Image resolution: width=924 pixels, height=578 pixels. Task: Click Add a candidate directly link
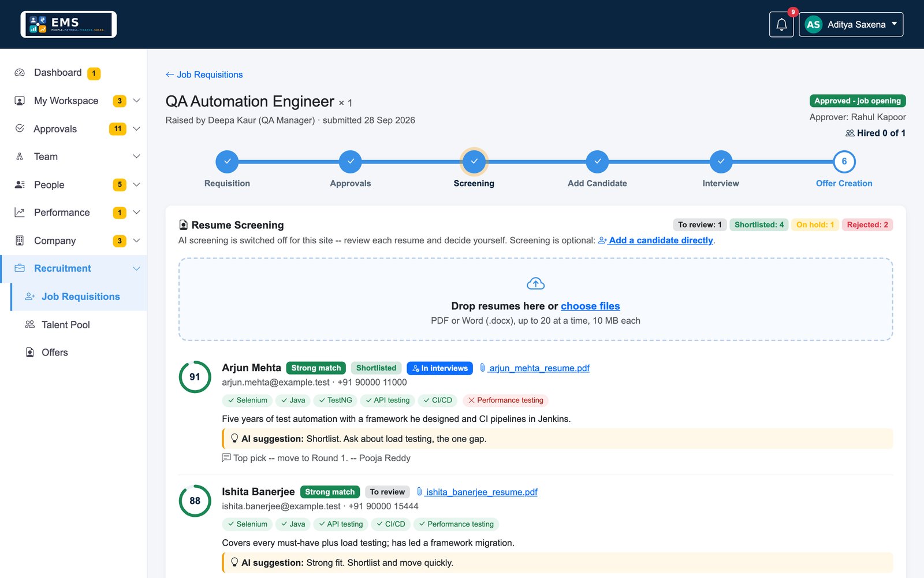point(655,240)
